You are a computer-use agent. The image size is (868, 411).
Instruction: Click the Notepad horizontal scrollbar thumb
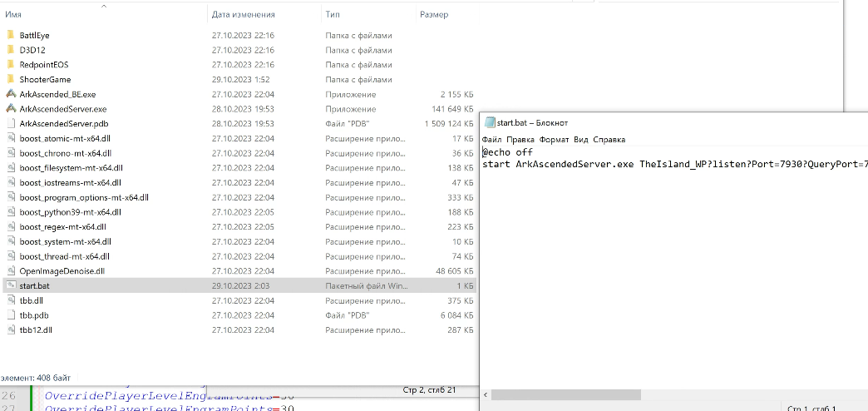click(x=565, y=395)
